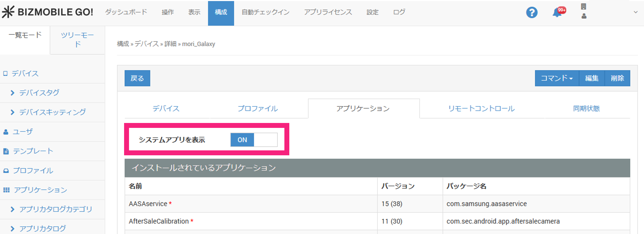Viewport: 644px width, 234px height.
Task: Open the 自動チェックイン menu
Action: click(265, 12)
